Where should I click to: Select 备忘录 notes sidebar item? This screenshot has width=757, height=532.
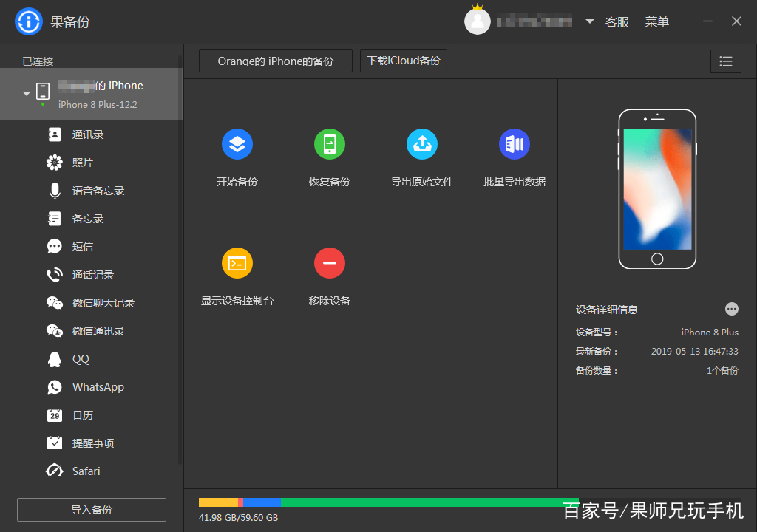(91, 219)
